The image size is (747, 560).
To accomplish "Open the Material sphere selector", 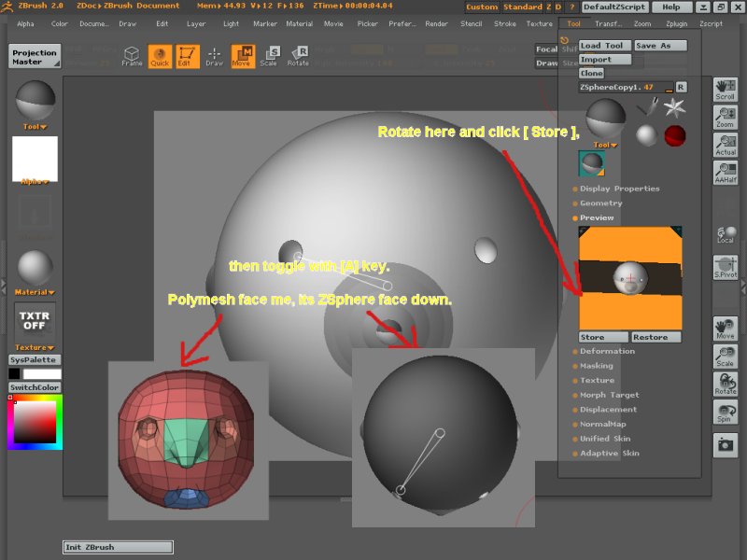I will tap(35, 268).
